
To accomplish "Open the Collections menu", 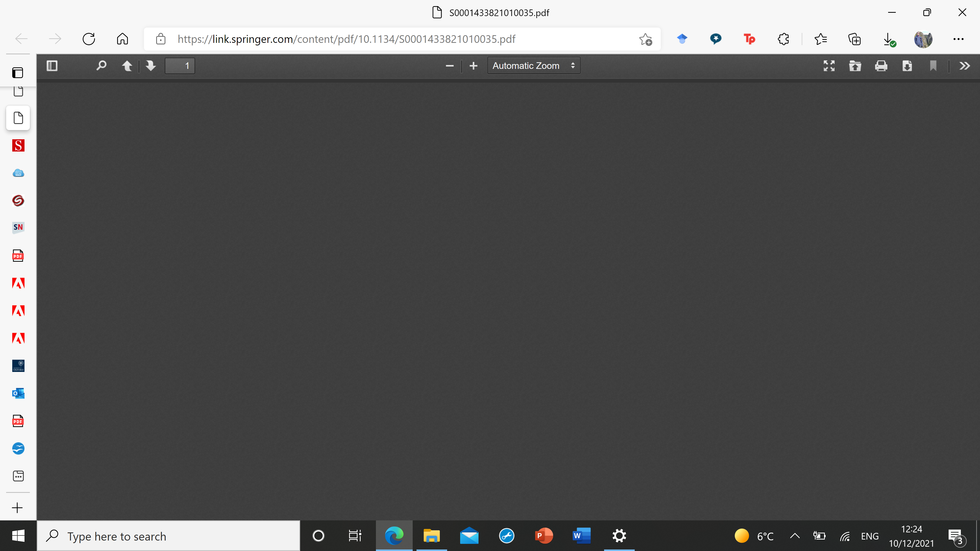I will [x=854, y=39].
